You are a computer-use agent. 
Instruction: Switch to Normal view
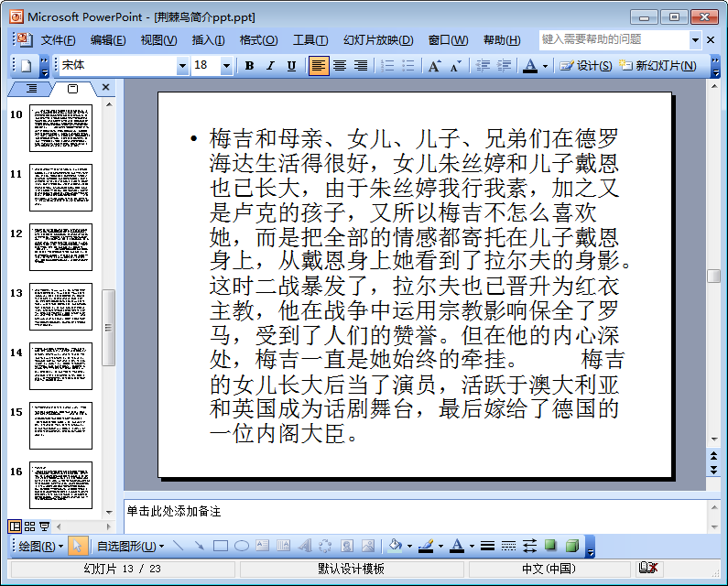click(x=15, y=526)
